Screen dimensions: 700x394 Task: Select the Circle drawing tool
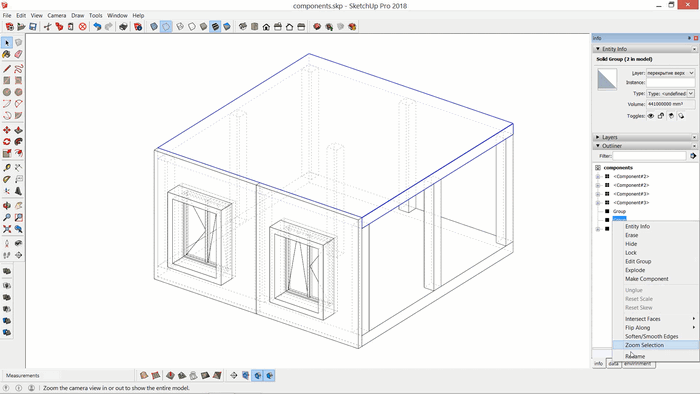(7, 92)
